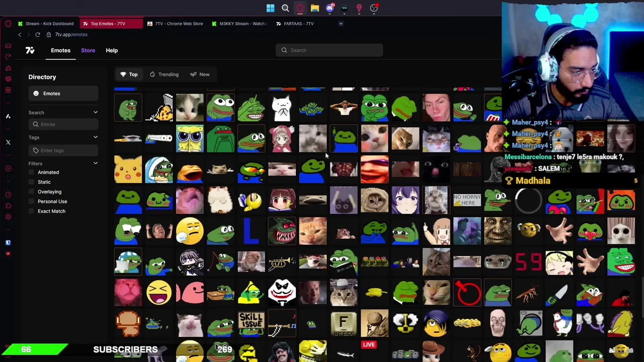
Task: Enable the Static filter checkbox
Action: pos(31,182)
